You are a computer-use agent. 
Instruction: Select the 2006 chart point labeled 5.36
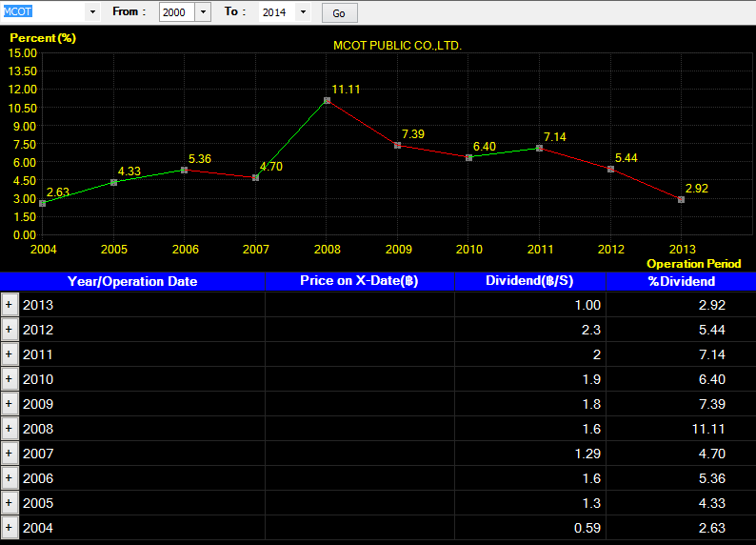[184, 170]
